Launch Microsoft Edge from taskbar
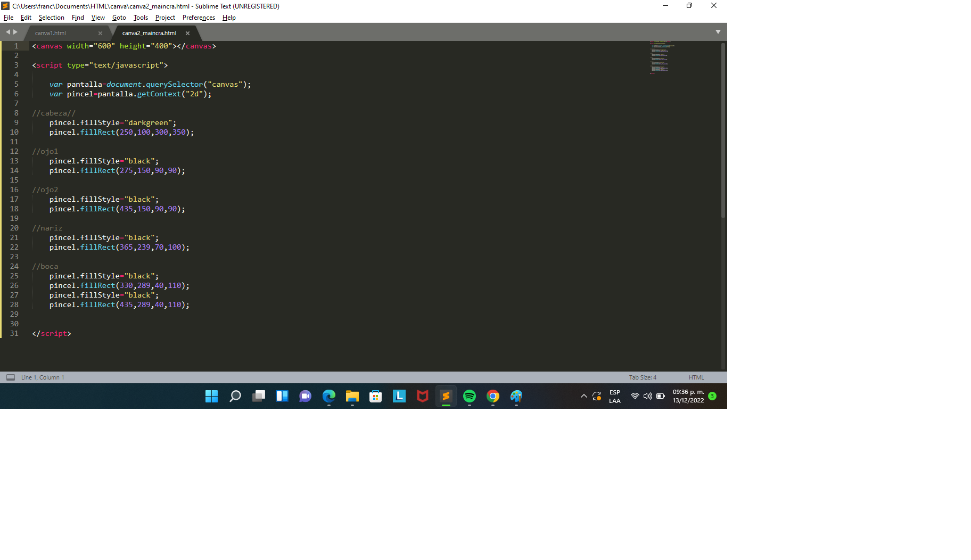Screen dimensions: 971x560 click(x=329, y=396)
